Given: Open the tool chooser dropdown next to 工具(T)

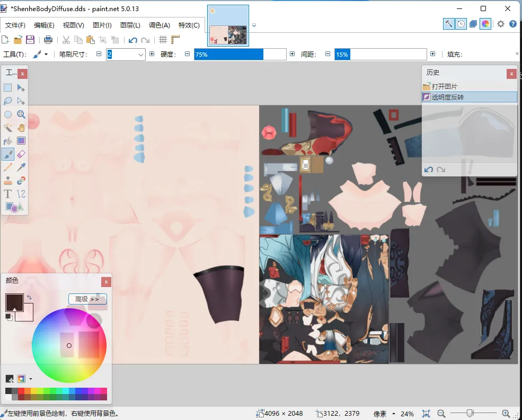Looking at the screenshot, I should coord(46,54).
